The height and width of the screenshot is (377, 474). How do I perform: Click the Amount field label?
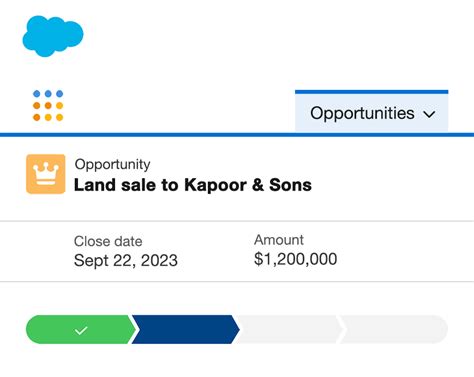coord(279,240)
